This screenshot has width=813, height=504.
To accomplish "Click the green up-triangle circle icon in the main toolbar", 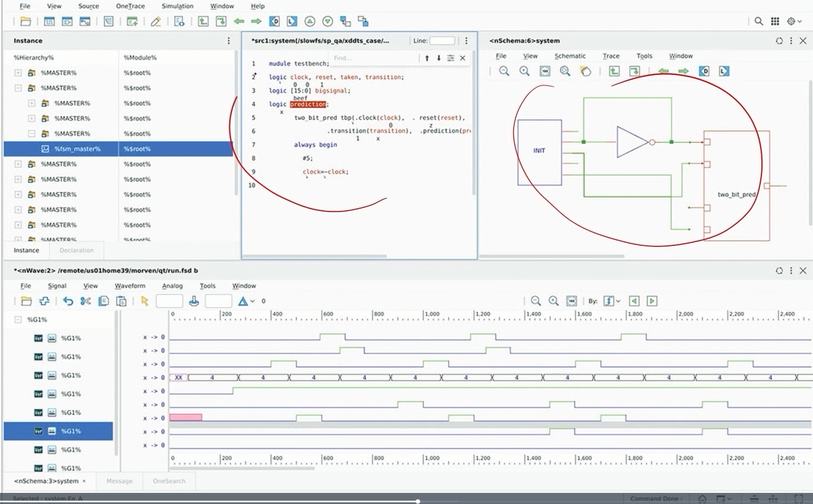I will 310,22.
